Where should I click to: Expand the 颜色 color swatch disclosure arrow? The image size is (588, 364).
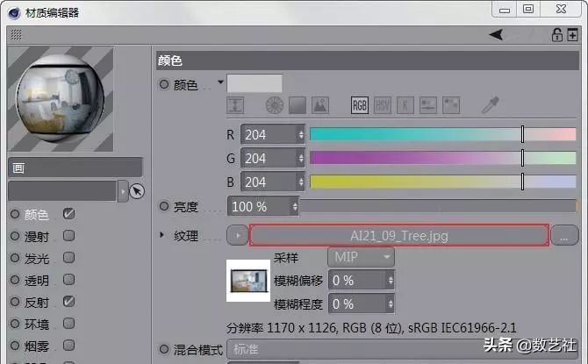(x=220, y=82)
